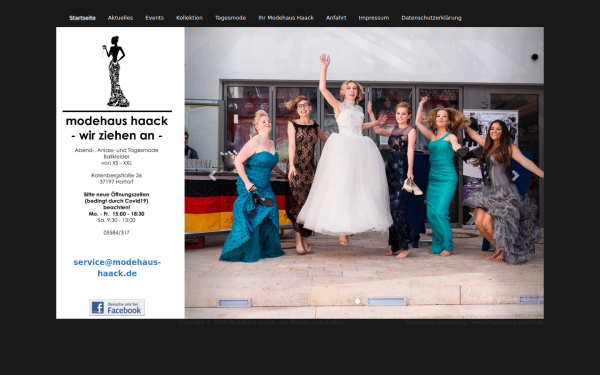The width and height of the screenshot is (600, 375).
Task: Select the first carousel indicator dot
Action: [x=357, y=302]
